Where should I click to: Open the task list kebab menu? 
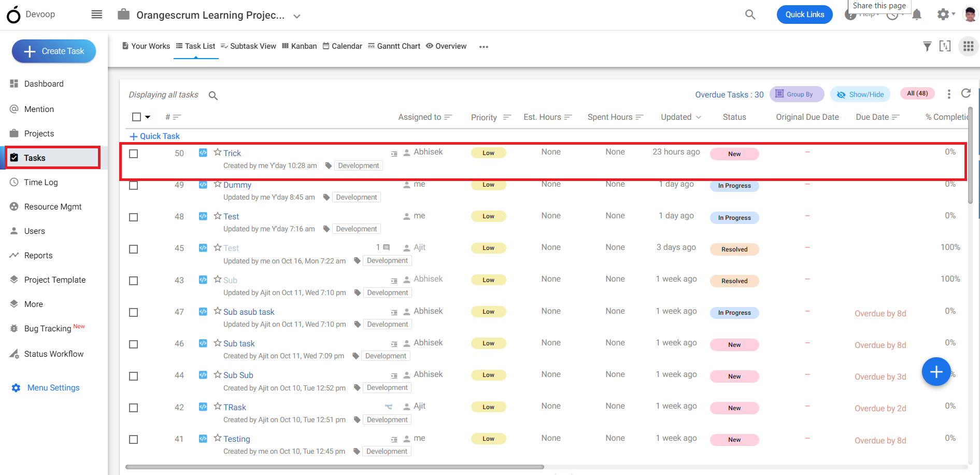coord(949,94)
